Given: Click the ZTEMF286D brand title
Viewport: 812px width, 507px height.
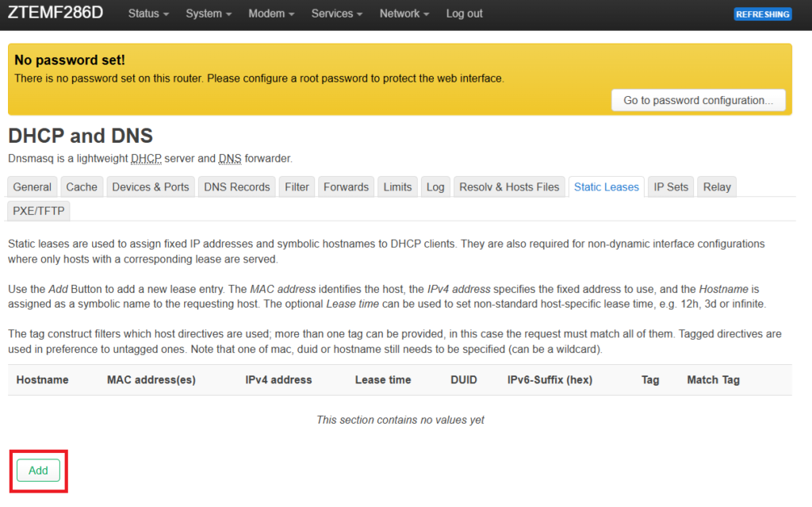Looking at the screenshot, I should [56, 13].
